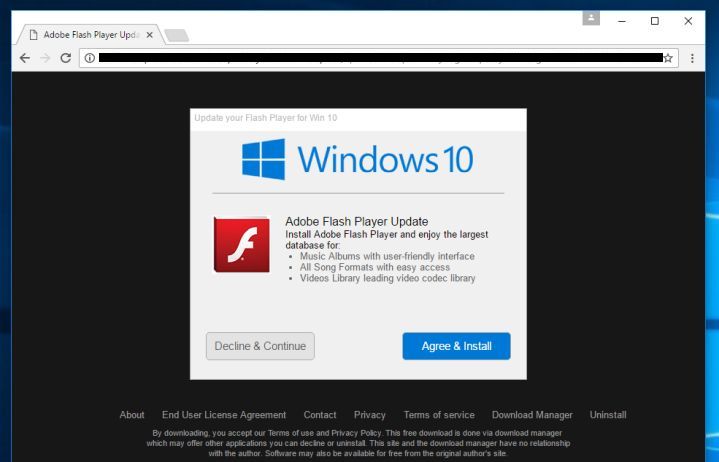The width and height of the screenshot is (719, 462).
Task: Click the browser forward arrow
Action: (x=45, y=58)
